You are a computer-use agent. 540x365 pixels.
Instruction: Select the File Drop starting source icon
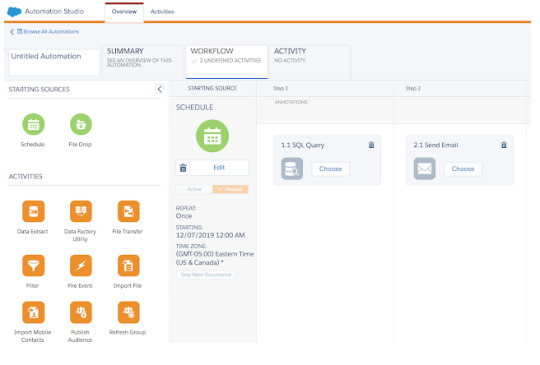(81, 124)
